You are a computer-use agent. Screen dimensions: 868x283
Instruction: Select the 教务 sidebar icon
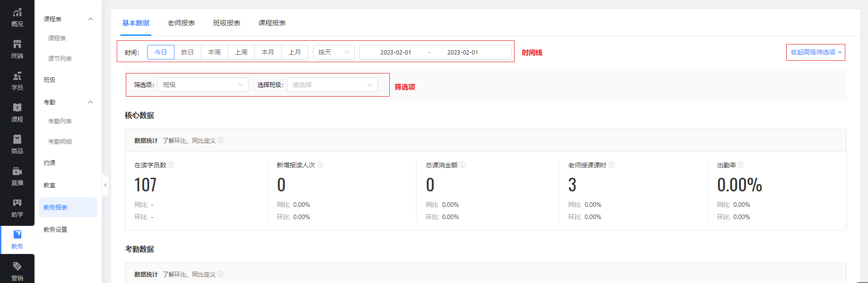click(17, 239)
